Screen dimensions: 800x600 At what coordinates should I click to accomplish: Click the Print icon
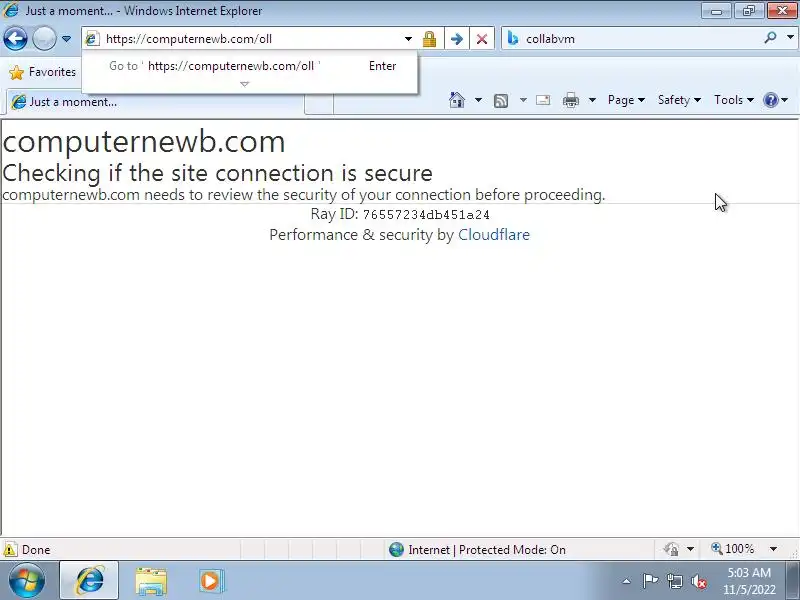point(570,100)
